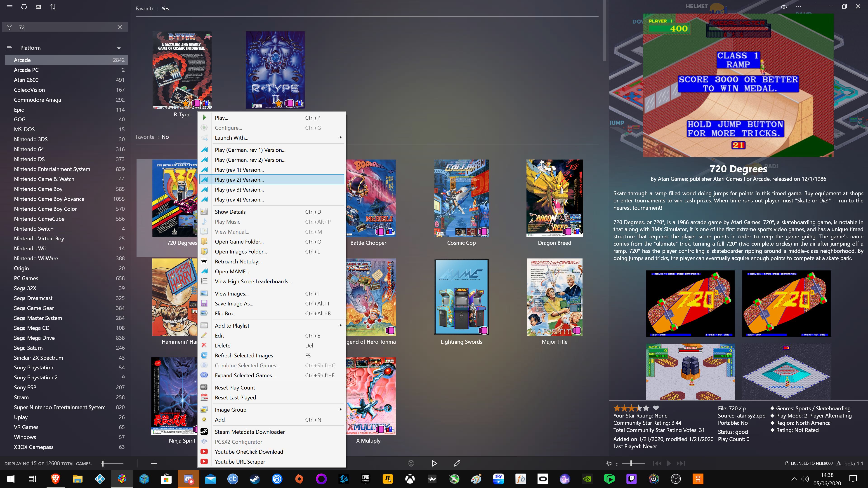Open Add to Playlist submenu arrow

pyautogui.click(x=340, y=326)
